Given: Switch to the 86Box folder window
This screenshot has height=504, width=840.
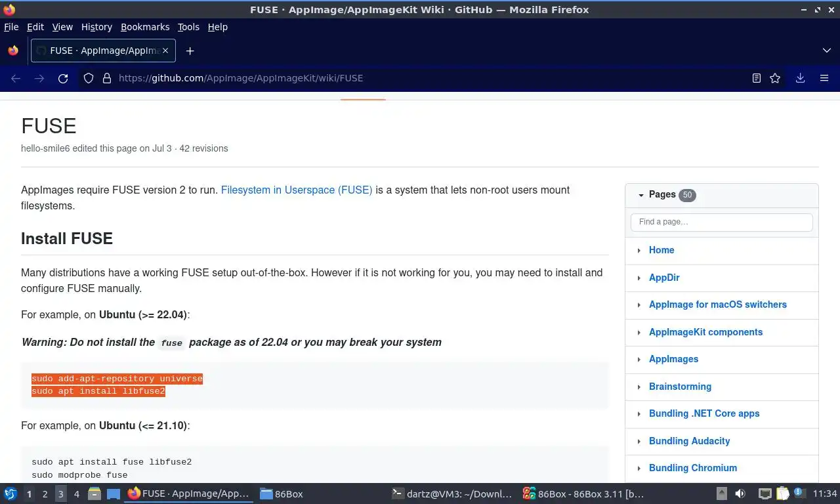Looking at the screenshot, I should pos(281,493).
